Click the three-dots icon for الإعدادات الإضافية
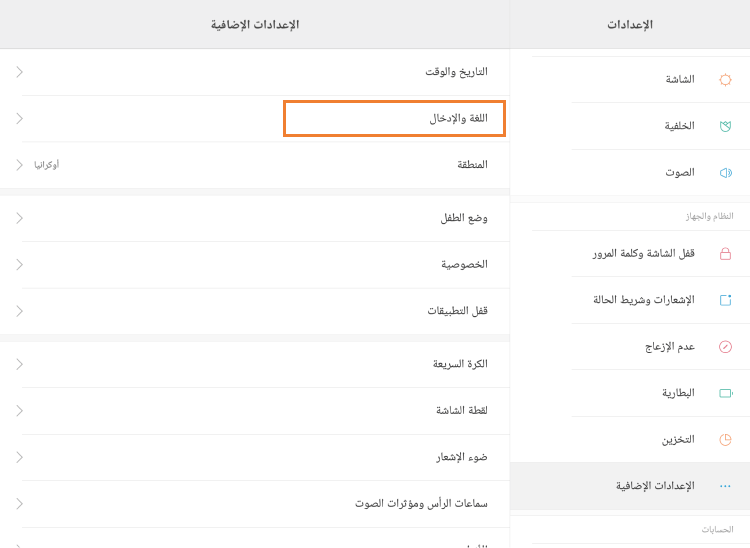 click(x=725, y=486)
